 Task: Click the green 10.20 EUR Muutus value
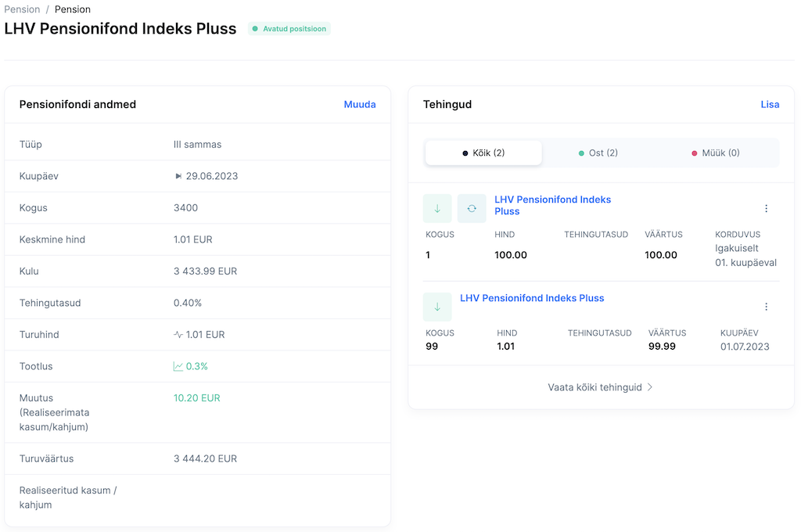tap(197, 398)
